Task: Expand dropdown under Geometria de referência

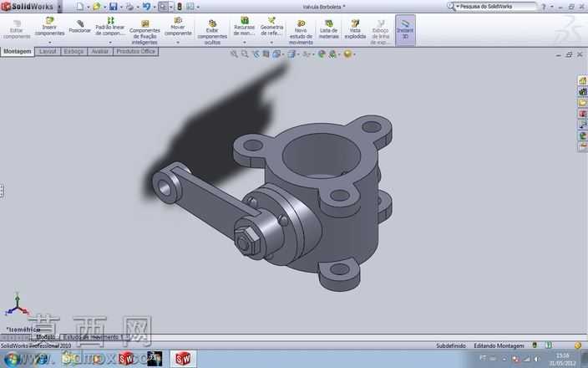Action: (272, 43)
